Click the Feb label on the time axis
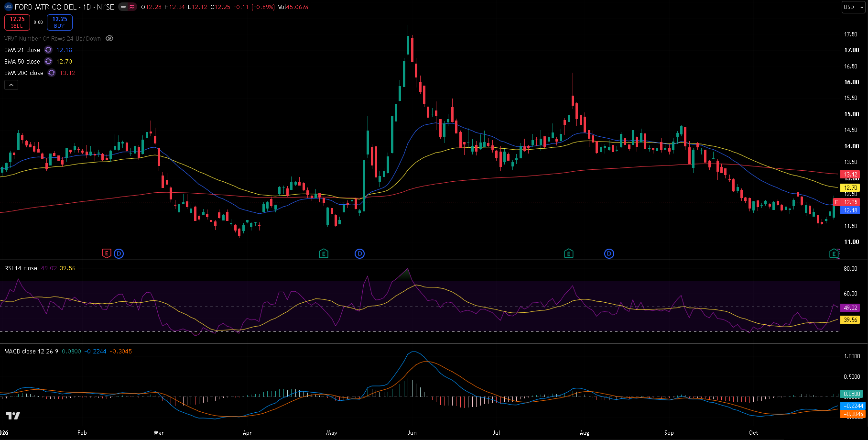 82,432
